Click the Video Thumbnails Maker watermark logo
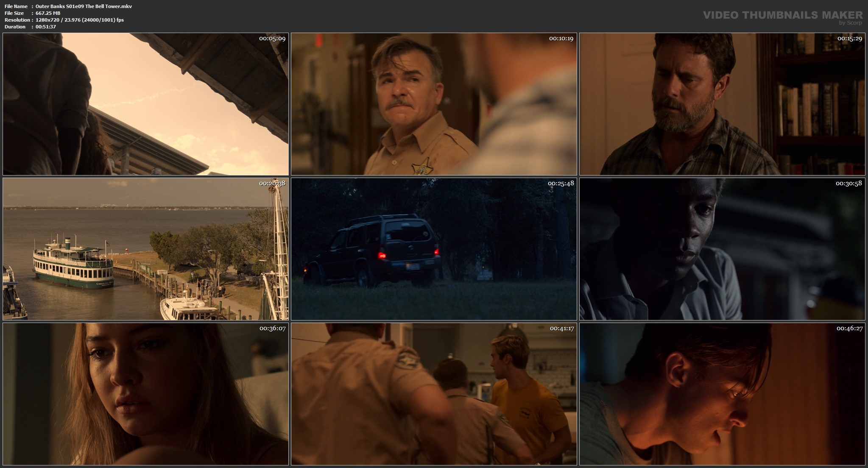Viewport: 868px width, 468px height. pos(782,15)
